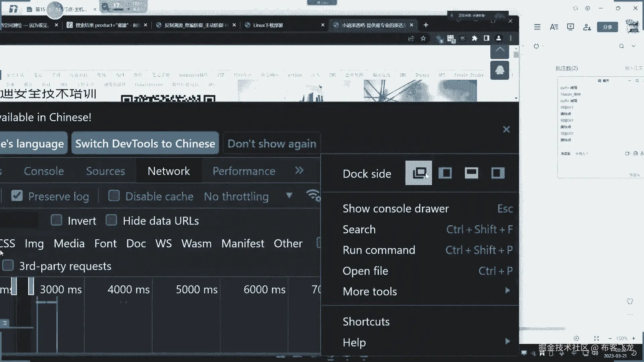This screenshot has width=644, height=362.
Task: Toggle the Preserve log checkbox
Action: click(17, 196)
